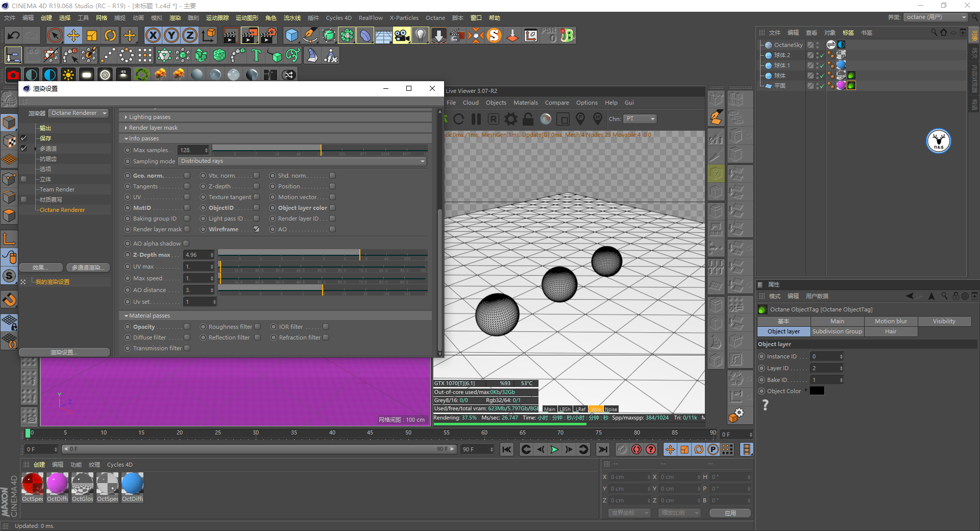This screenshot has height=531, width=980.
Task: Open the Octane Renderer dropdown
Action: point(79,113)
